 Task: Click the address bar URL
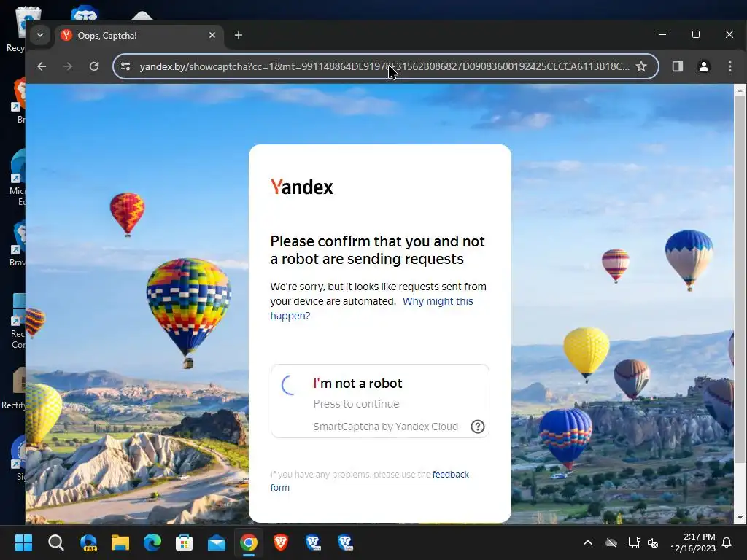(384, 66)
